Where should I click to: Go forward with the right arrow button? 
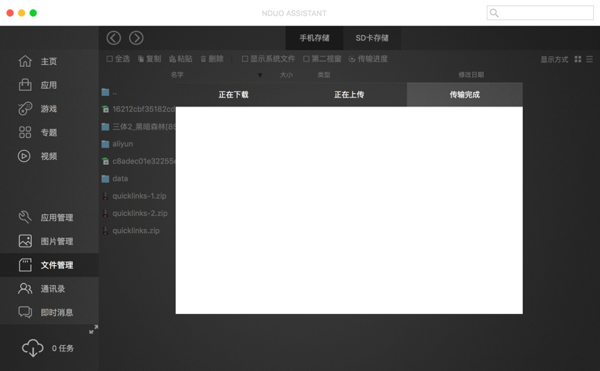[136, 38]
